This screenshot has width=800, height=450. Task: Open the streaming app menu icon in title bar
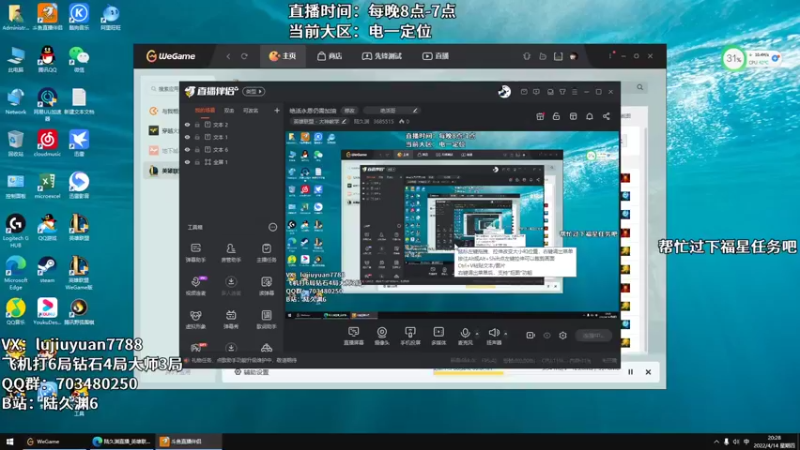pyautogui.click(x=574, y=92)
